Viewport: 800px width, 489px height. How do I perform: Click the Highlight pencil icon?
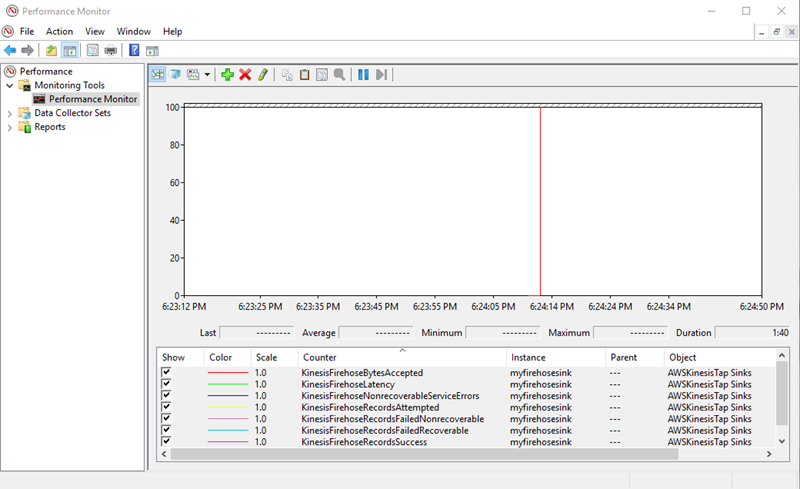263,74
